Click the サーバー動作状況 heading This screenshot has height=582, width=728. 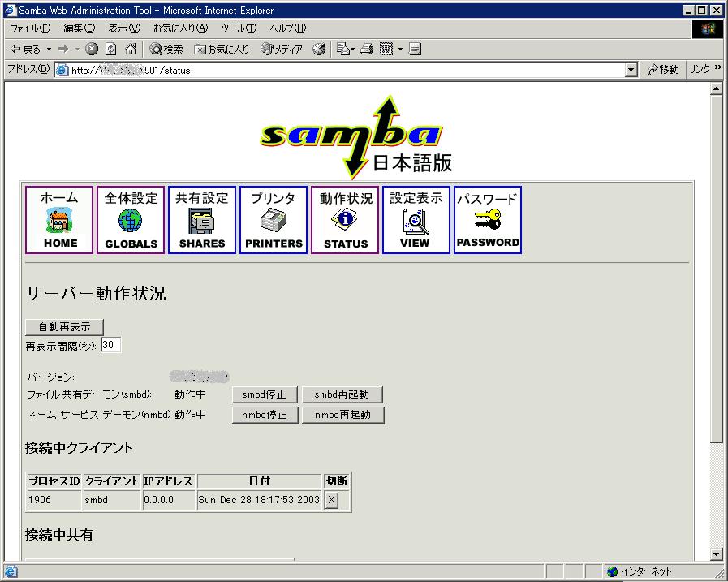(96, 293)
